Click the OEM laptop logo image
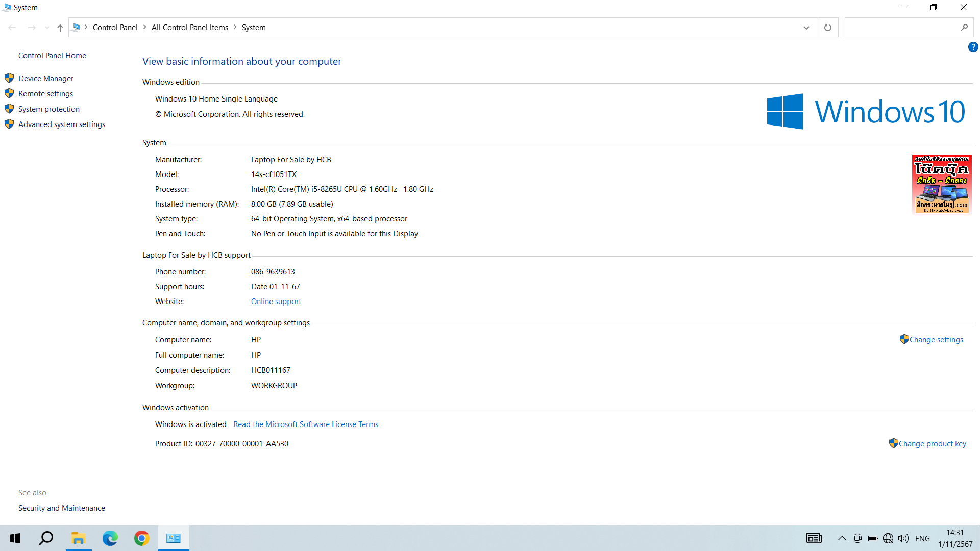This screenshot has width=980, height=551. (941, 184)
